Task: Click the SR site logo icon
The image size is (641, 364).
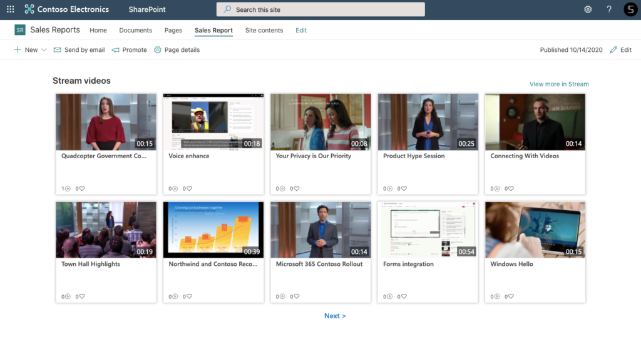Action: click(19, 30)
